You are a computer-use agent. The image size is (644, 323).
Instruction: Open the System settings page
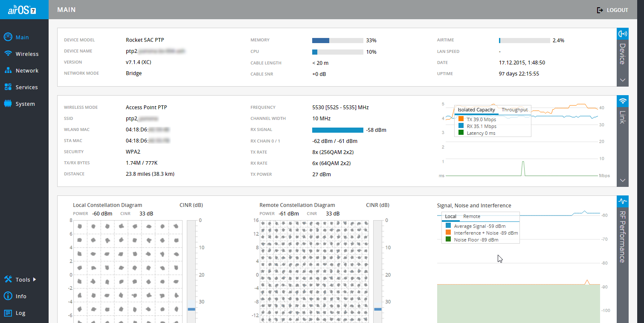[25, 104]
